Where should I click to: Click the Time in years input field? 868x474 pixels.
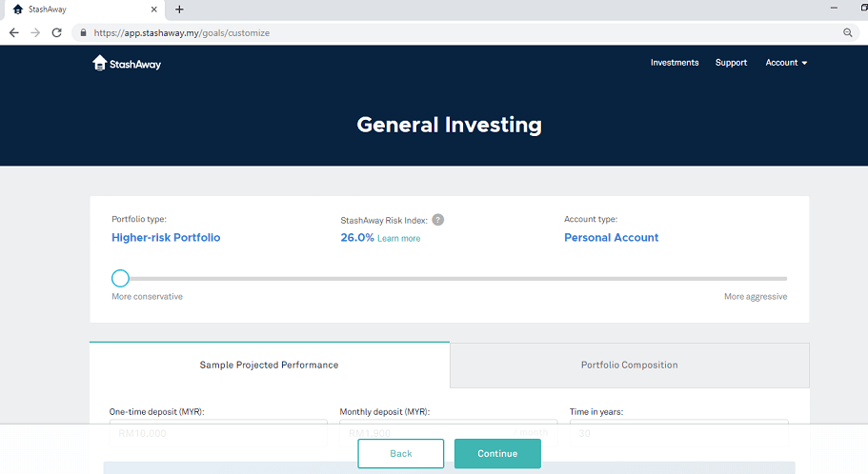click(x=678, y=433)
